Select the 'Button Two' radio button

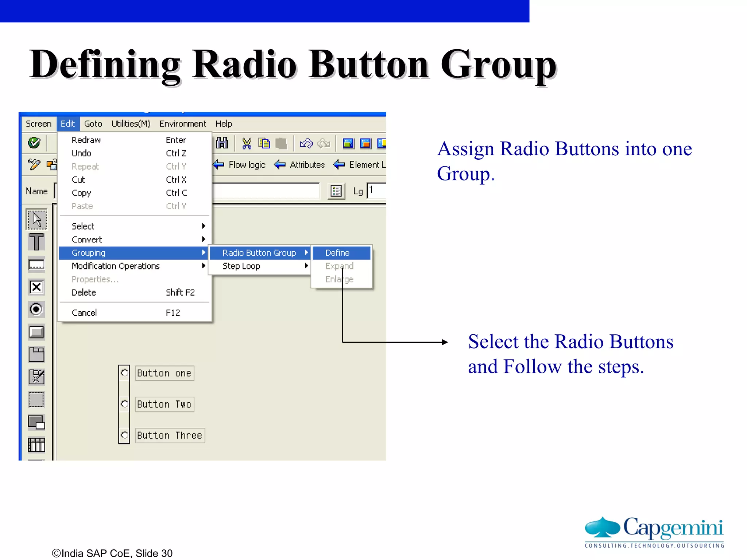[x=124, y=404]
